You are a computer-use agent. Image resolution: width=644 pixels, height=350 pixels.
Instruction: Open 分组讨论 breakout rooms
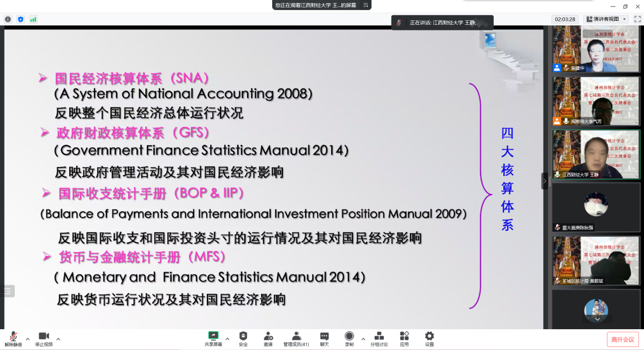pyautogui.click(x=379, y=338)
